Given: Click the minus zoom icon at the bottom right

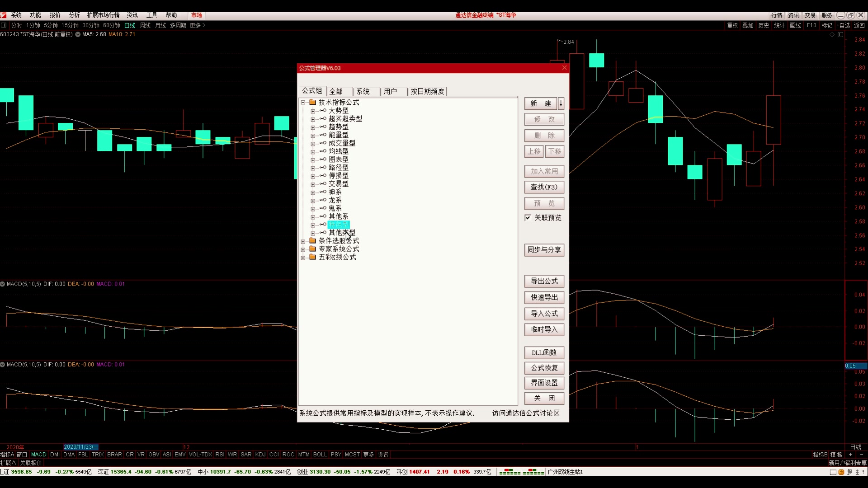Looking at the screenshot, I should 861,455.
